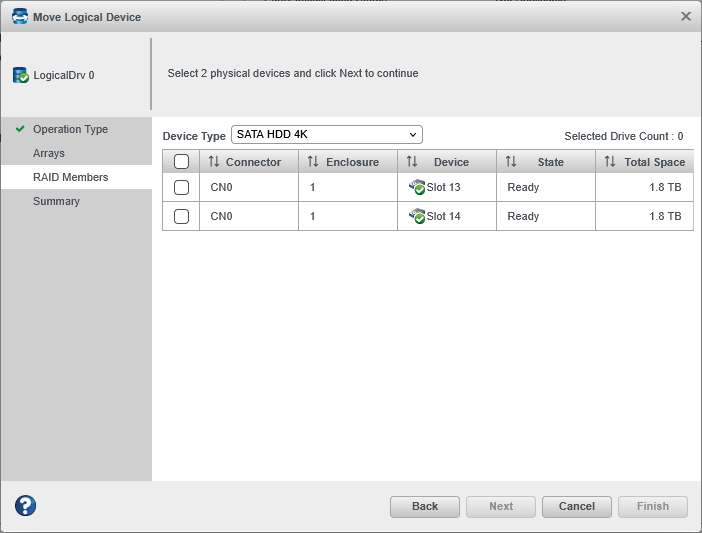Toggle the select-all checkbox in table header
Image resolution: width=702 pixels, height=533 pixels.
point(181,162)
